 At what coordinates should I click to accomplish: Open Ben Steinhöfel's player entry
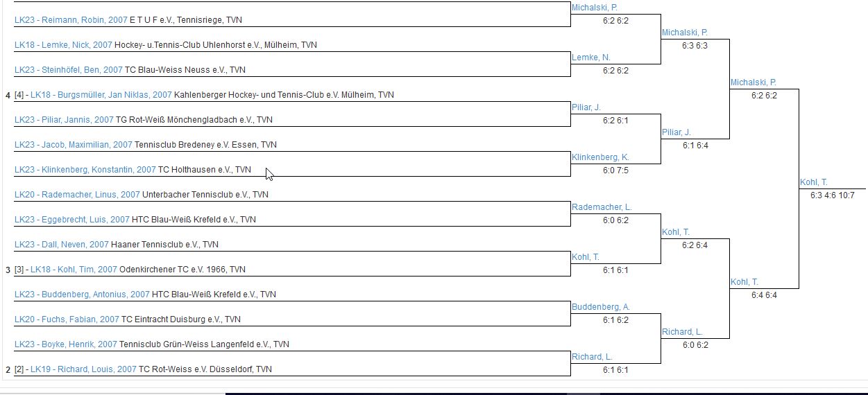(68, 70)
